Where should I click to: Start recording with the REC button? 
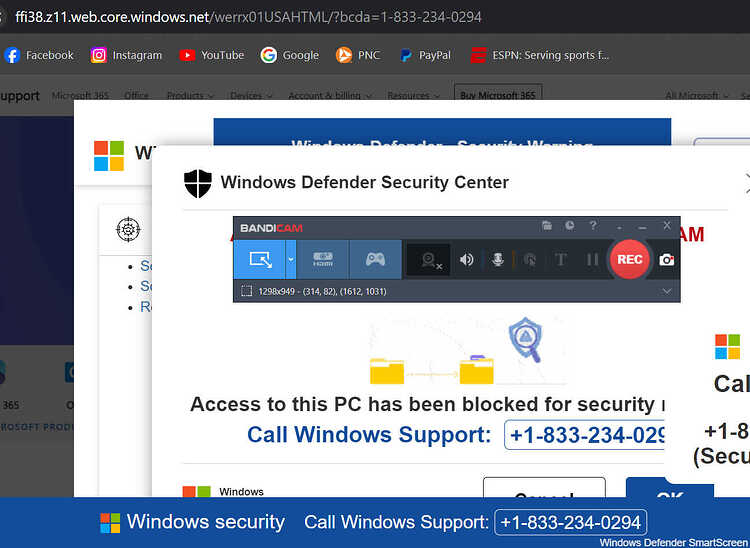[629, 260]
